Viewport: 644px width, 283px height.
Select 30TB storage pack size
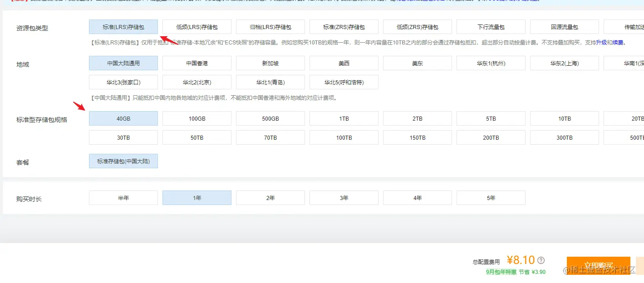[123, 137]
